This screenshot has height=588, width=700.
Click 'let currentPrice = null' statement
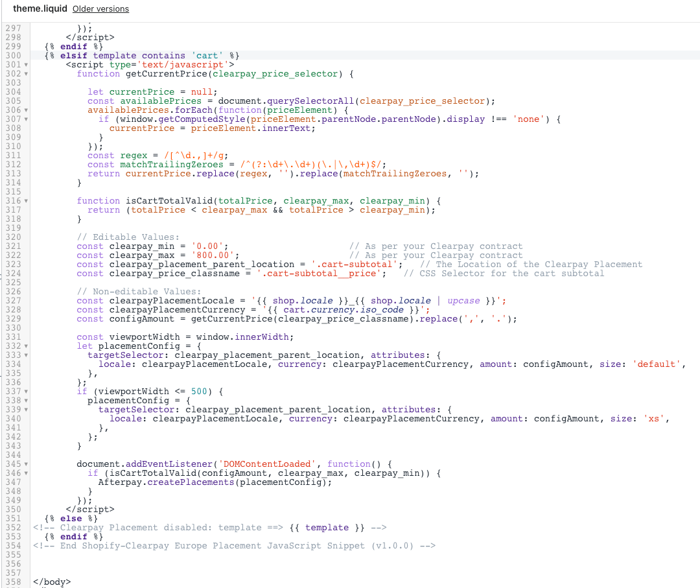152,91
